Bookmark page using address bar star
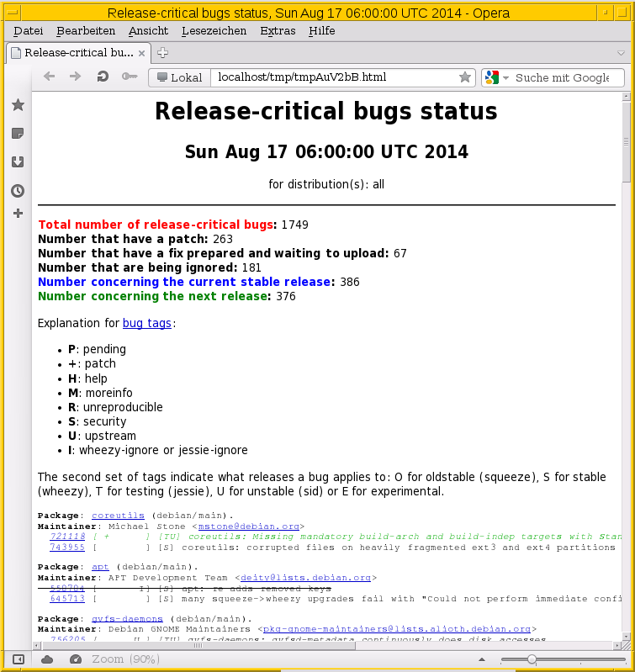Screen dimensions: 635x672 click(464, 77)
